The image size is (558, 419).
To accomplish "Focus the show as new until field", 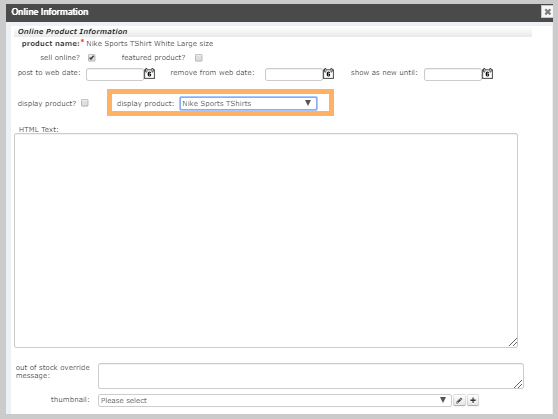I will (x=453, y=74).
